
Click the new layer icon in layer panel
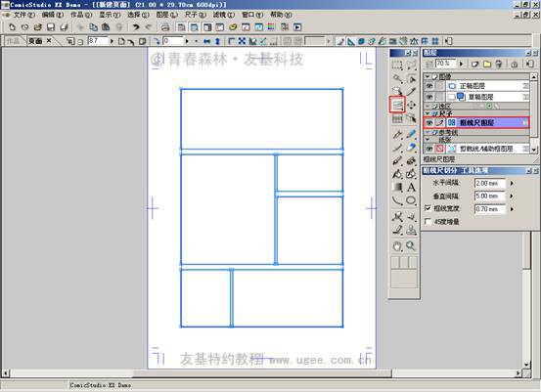475,64
